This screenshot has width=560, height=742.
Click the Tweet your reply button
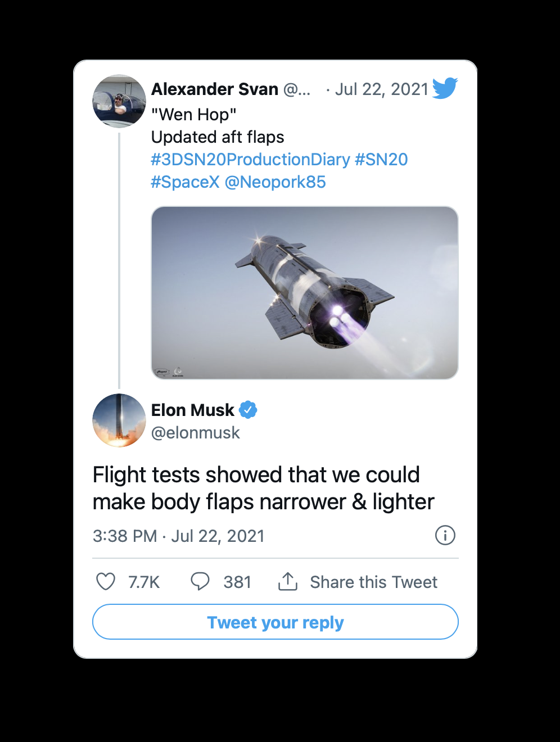point(276,622)
